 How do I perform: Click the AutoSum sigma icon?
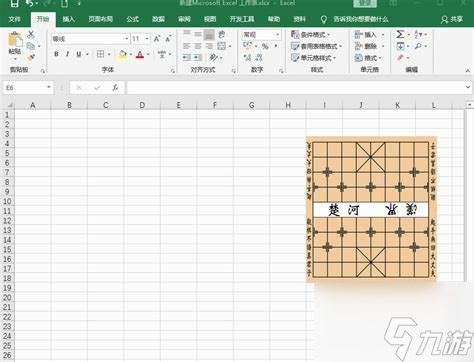400,34
